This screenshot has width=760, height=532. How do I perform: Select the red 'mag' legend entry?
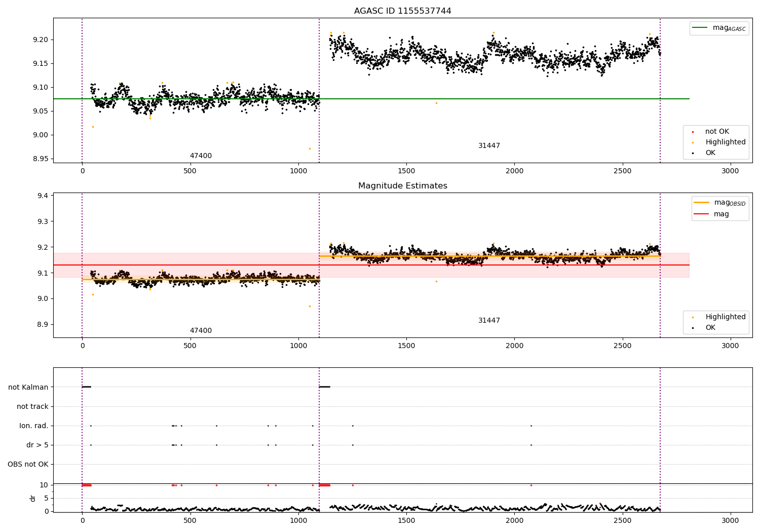[711, 214]
